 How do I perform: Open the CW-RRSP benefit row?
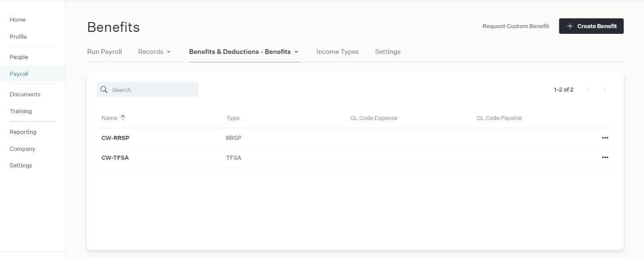tap(355, 138)
